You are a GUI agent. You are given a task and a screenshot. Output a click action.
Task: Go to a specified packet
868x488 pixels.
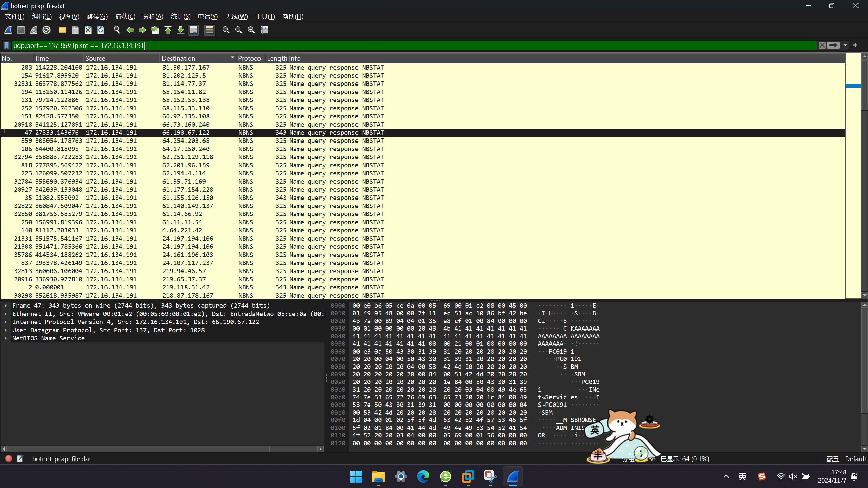click(x=155, y=30)
